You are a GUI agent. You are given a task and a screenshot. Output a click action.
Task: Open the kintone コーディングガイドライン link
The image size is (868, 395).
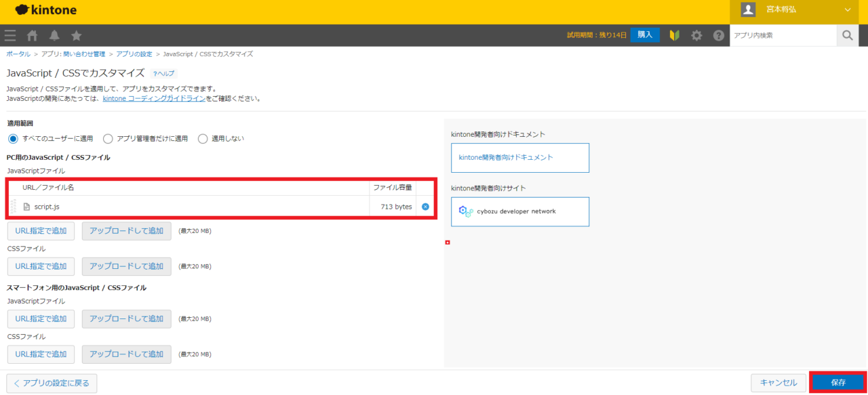[x=152, y=98]
